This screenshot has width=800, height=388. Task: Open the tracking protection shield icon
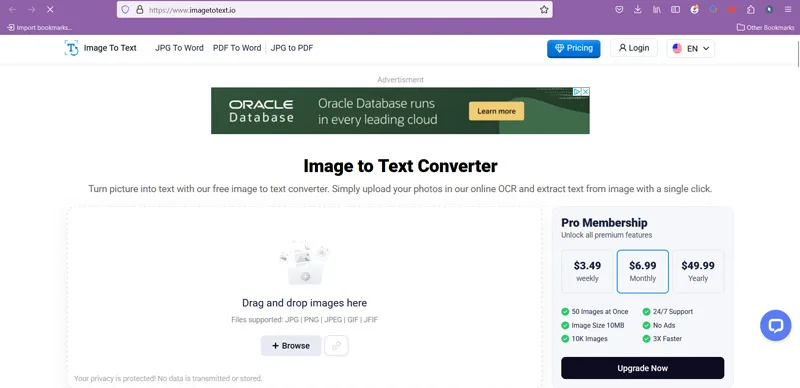coord(126,10)
